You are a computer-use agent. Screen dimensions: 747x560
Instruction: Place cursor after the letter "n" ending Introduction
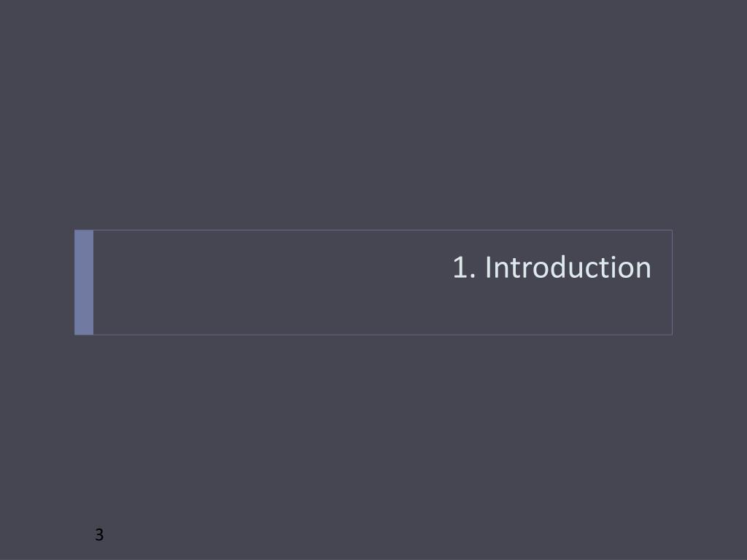tap(651, 268)
